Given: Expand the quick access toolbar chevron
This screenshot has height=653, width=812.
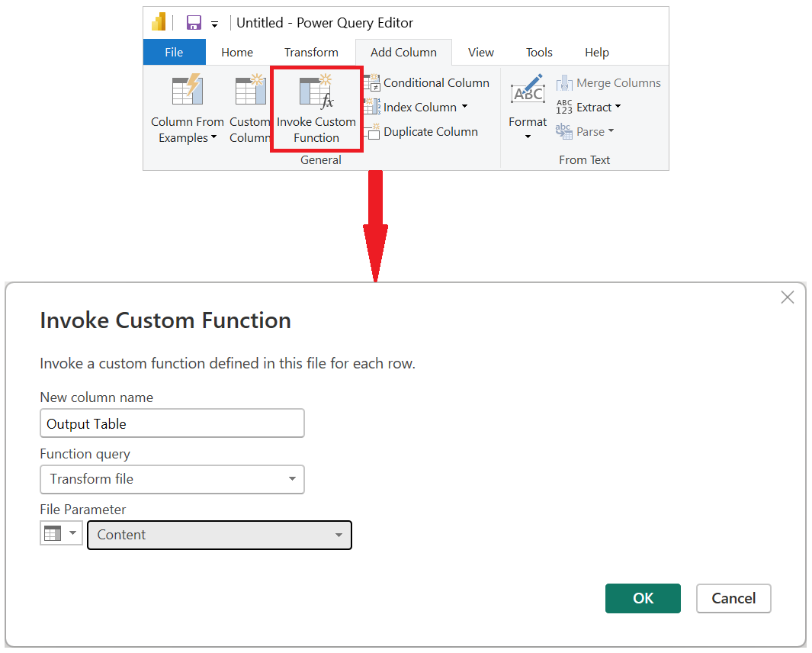Looking at the screenshot, I should pyautogui.click(x=216, y=23).
